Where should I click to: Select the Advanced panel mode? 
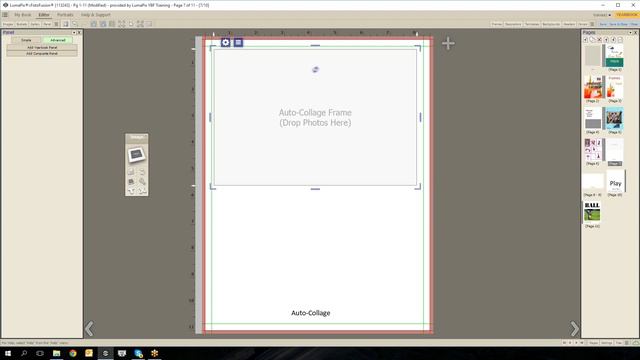point(58,40)
